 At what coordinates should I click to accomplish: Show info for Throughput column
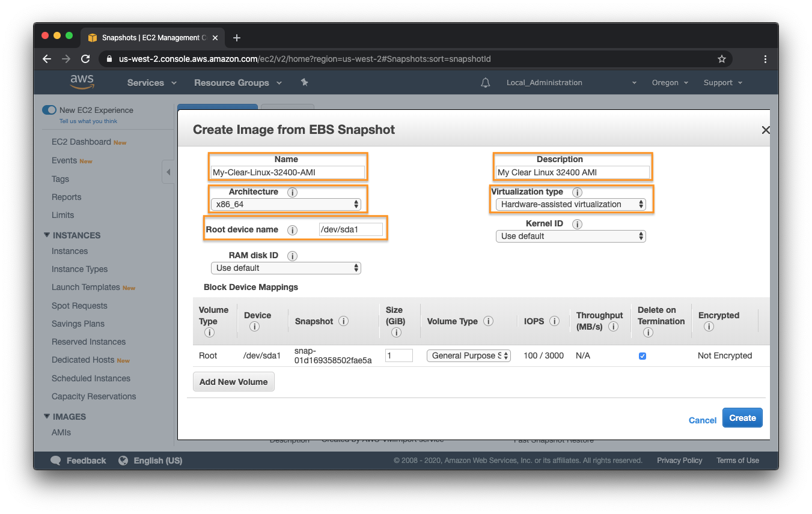[614, 327]
